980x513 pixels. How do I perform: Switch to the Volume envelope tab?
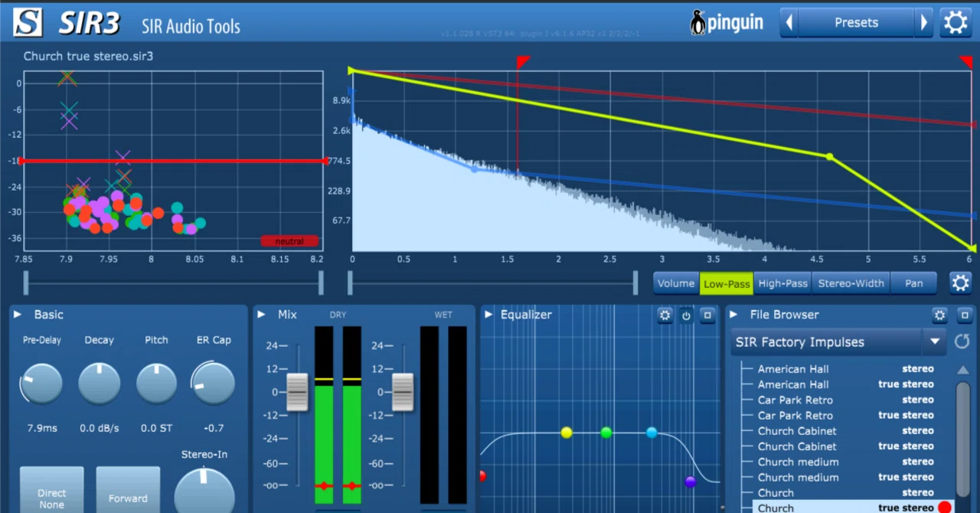[676, 283]
